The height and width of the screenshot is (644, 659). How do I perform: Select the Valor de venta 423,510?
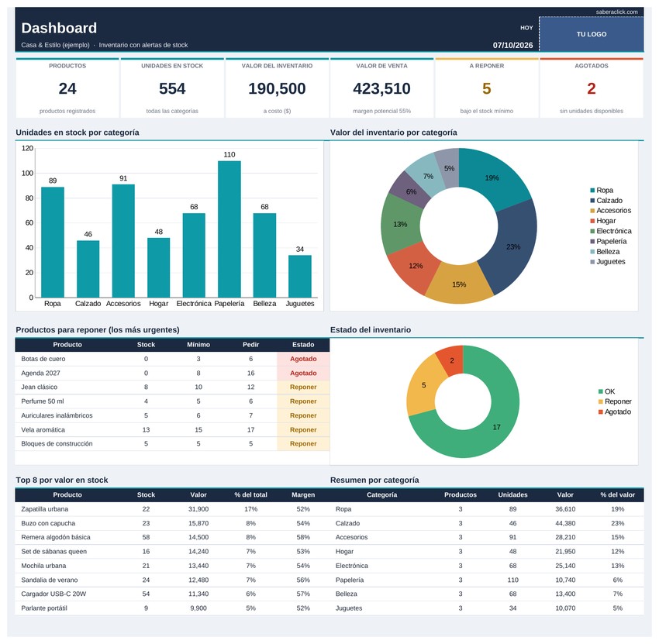pos(381,88)
